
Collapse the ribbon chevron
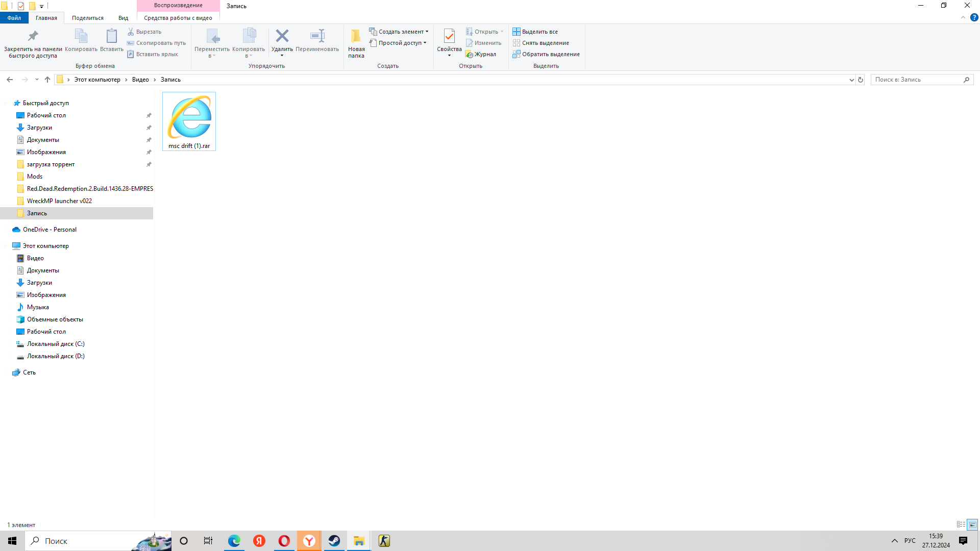(963, 17)
